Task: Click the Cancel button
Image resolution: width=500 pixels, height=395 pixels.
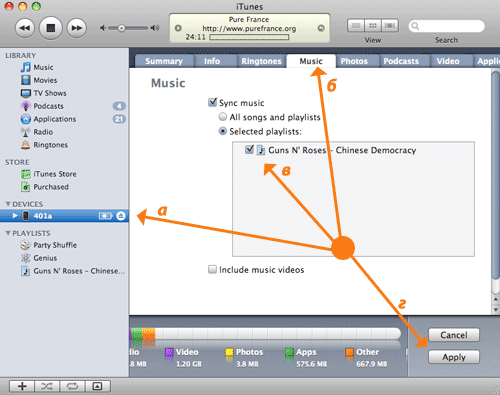Action: click(x=454, y=335)
